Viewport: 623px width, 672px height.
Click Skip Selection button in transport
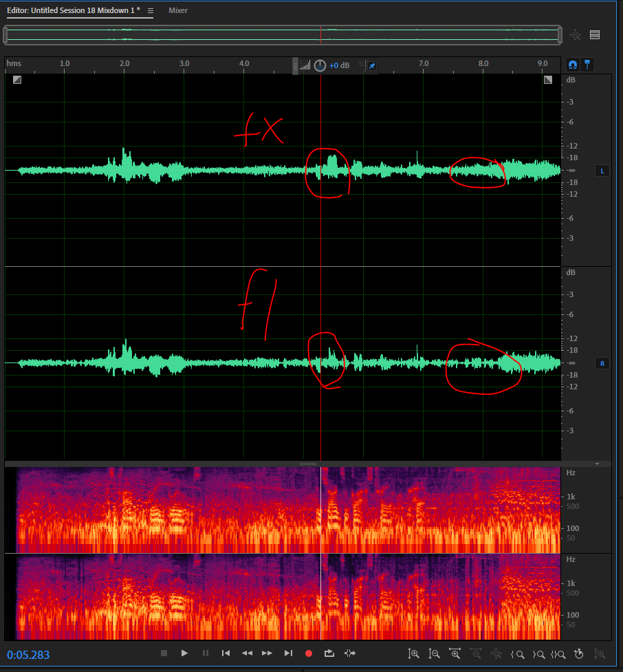349,653
